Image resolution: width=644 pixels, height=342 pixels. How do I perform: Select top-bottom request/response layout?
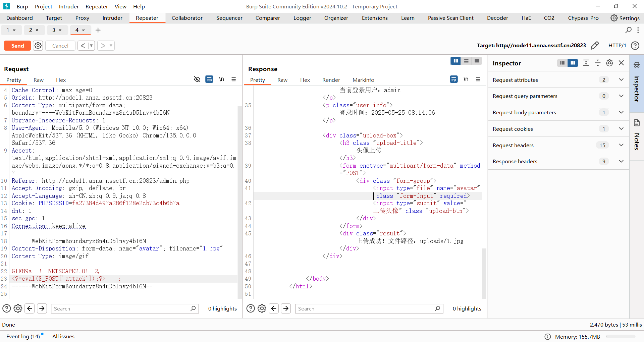click(x=466, y=61)
